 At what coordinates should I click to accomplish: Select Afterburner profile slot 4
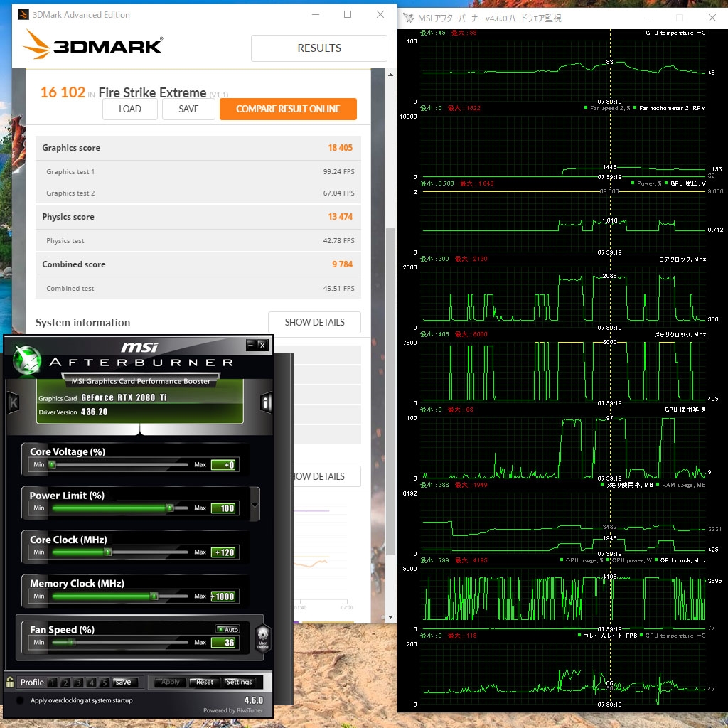pyautogui.click(x=92, y=682)
